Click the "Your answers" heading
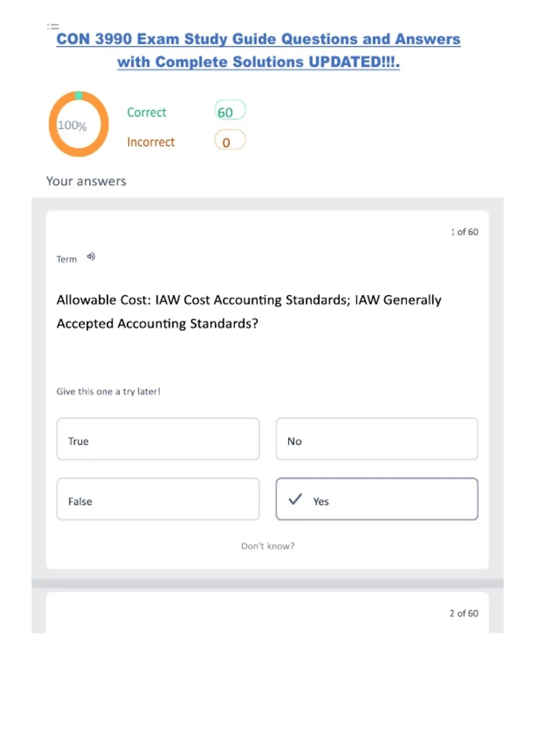534x756 pixels. tap(86, 181)
